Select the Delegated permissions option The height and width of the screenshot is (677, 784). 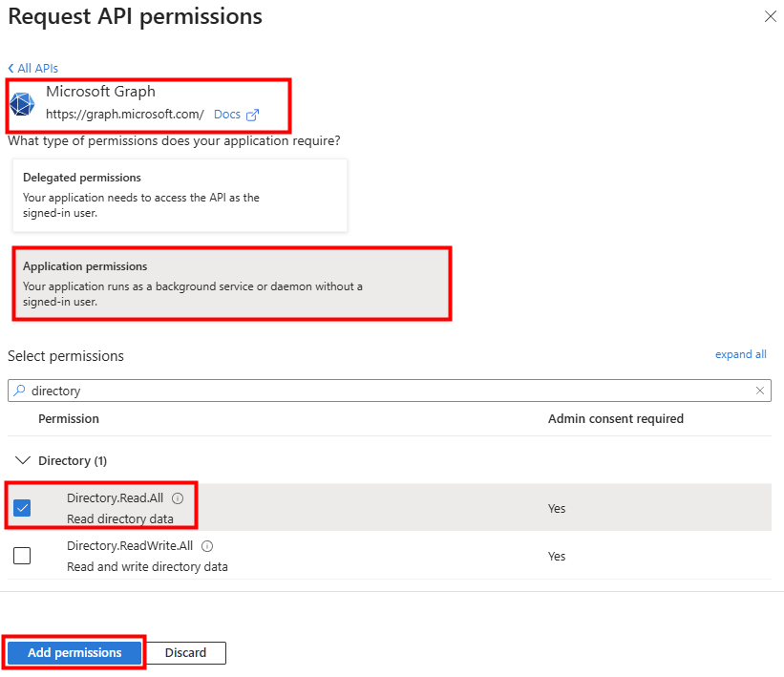pyautogui.click(x=180, y=195)
